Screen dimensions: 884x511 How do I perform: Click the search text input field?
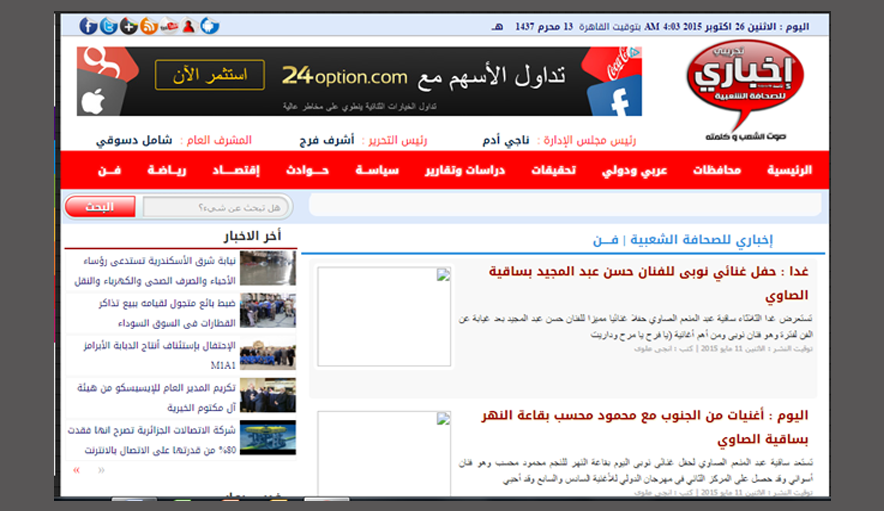tap(216, 207)
